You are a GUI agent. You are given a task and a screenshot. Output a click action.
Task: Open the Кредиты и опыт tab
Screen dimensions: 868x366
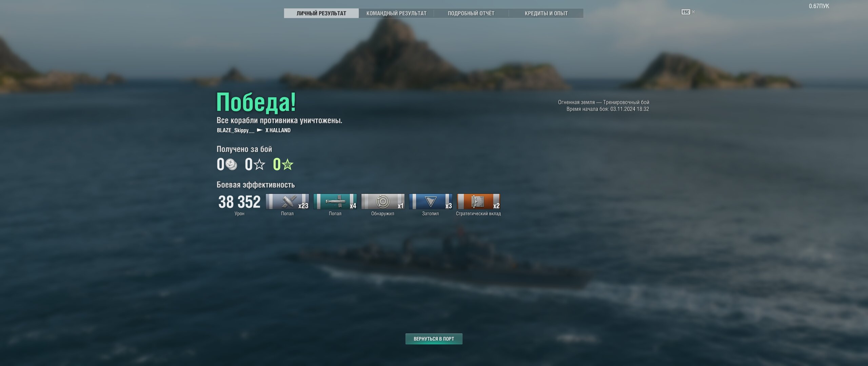click(546, 13)
